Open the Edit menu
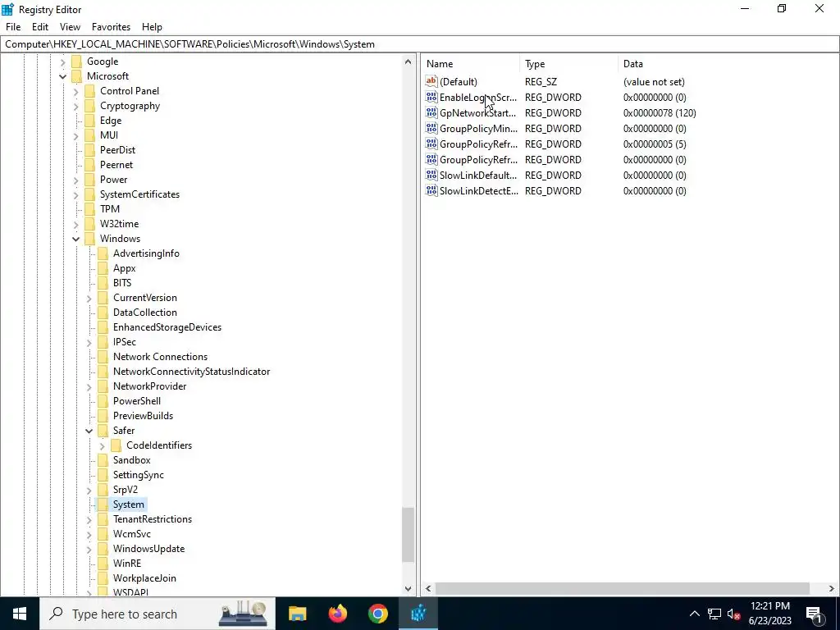840x630 pixels. [40, 27]
